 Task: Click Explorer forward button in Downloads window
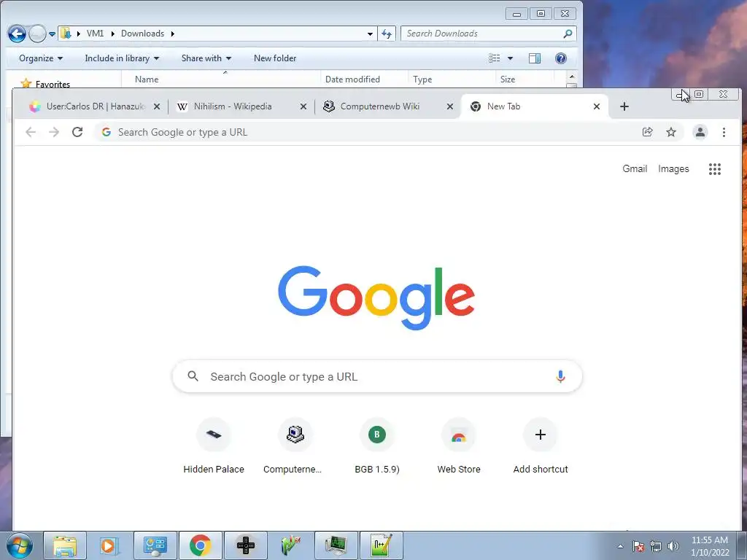tap(37, 34)
